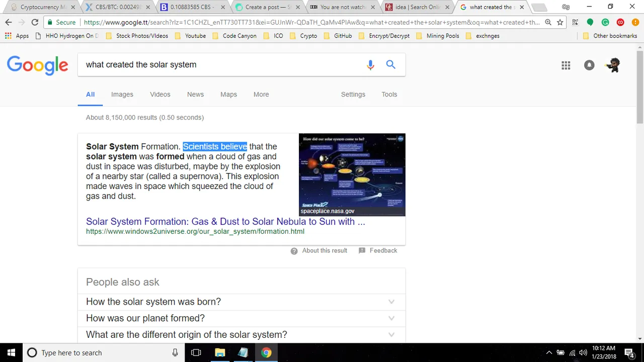The height and width of the screenshot is (362, 644).
Task: Open Chrome from the taskbar
Action: click(266, 352)
